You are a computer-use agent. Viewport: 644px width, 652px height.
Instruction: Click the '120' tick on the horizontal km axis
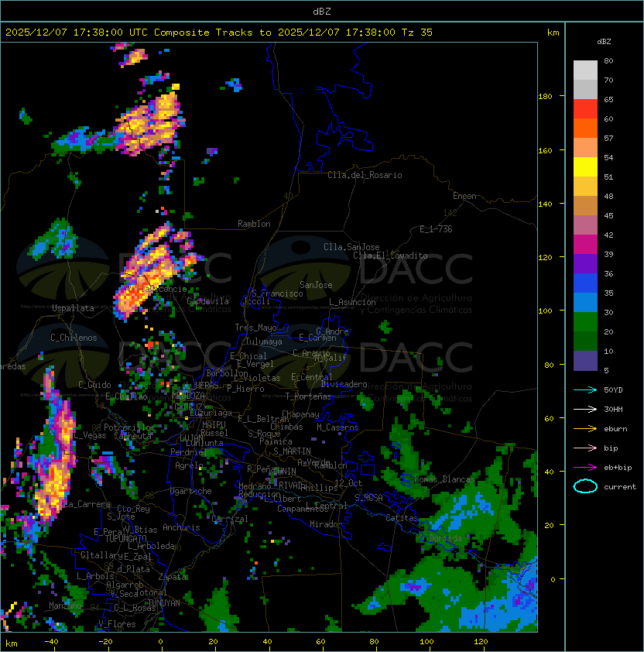point(481,642)
